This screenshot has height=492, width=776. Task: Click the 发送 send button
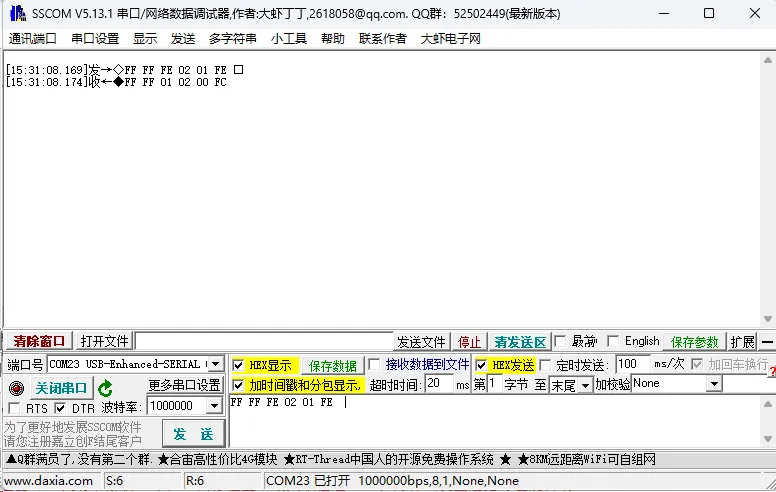tap(194, 434)
